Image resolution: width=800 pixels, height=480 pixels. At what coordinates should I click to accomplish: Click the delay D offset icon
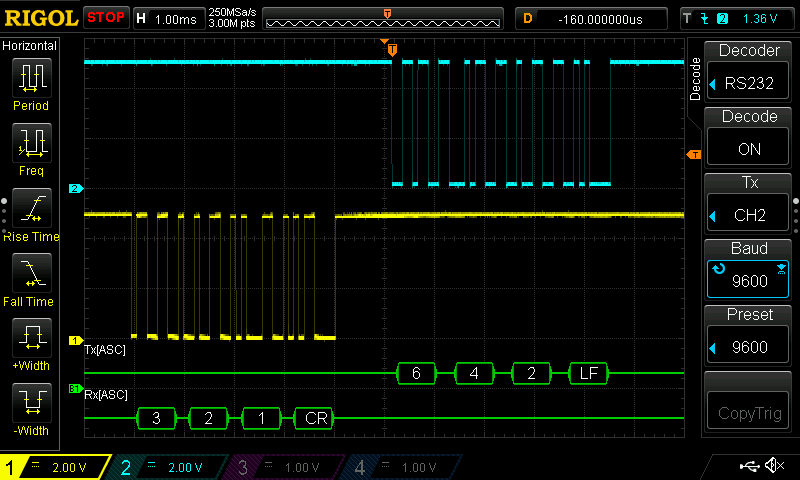(x=528, y=19)
